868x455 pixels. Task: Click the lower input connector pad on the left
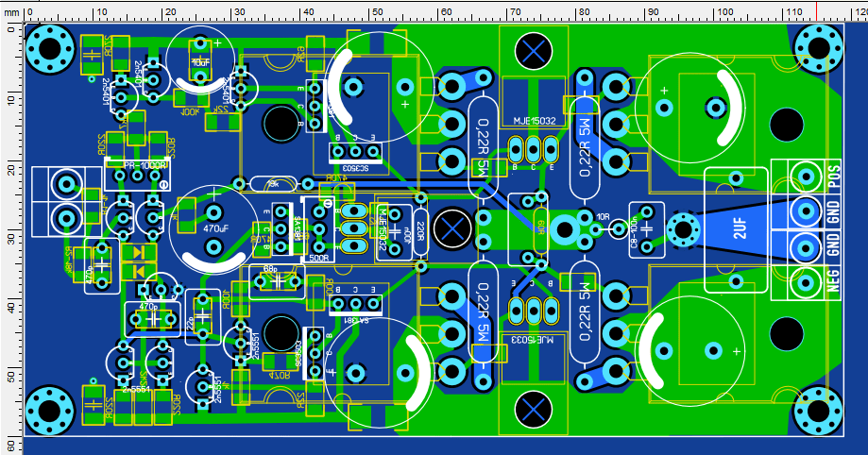point(66,218)
